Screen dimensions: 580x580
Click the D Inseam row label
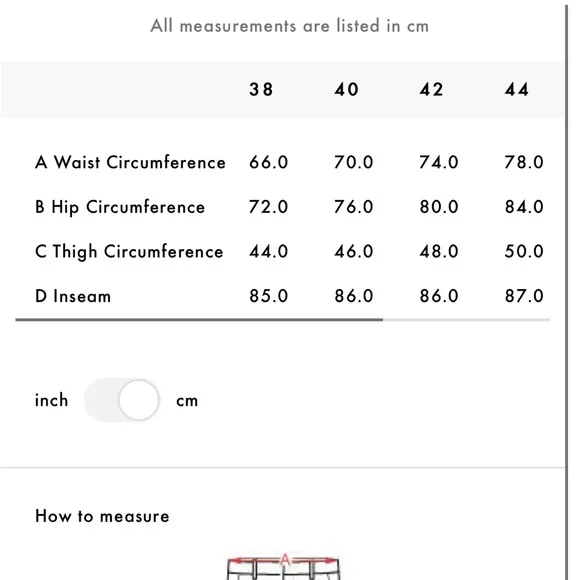pos(73,296)
